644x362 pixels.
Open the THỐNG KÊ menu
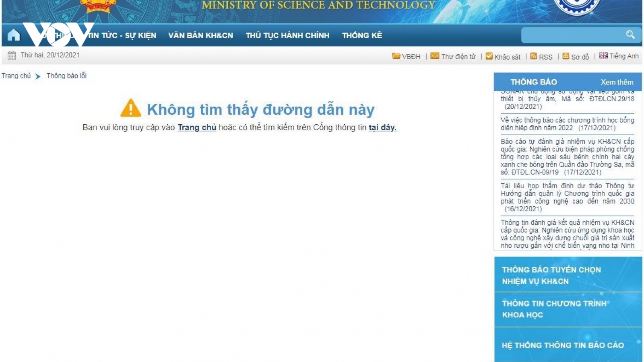[x=362, y=35]
